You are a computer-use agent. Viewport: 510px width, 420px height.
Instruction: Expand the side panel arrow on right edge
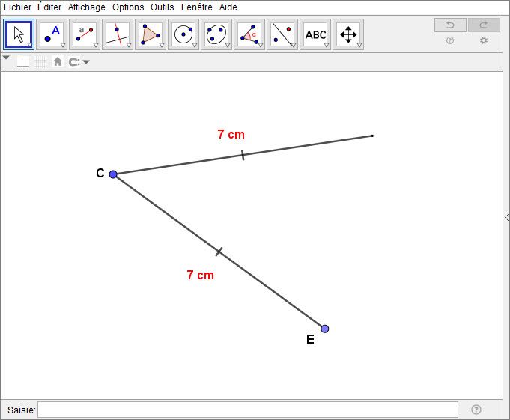(x=507, y=217)
